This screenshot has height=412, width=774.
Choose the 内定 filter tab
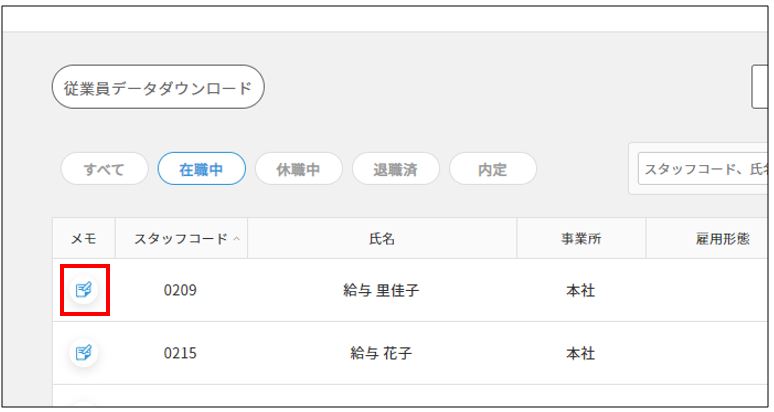[492, 169]
